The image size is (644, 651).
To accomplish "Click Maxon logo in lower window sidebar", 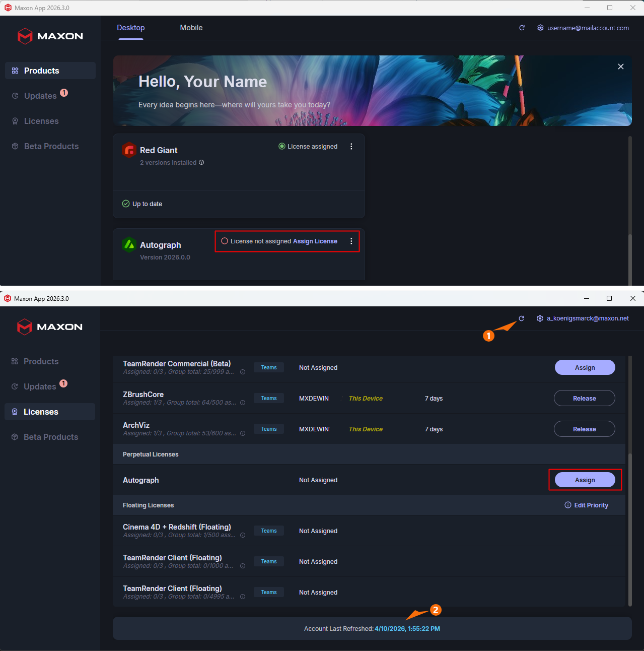I will [x=49, y=327].
